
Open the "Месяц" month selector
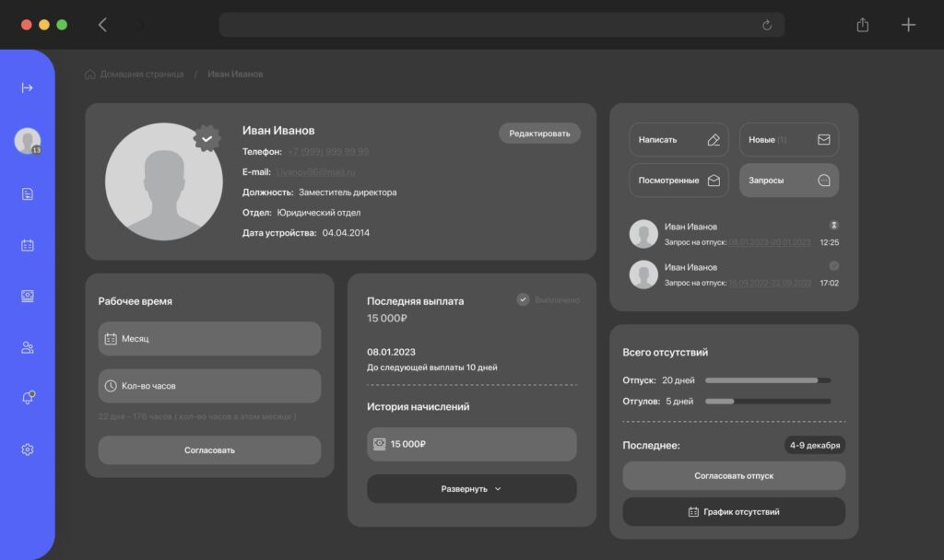tap(209, 339)
